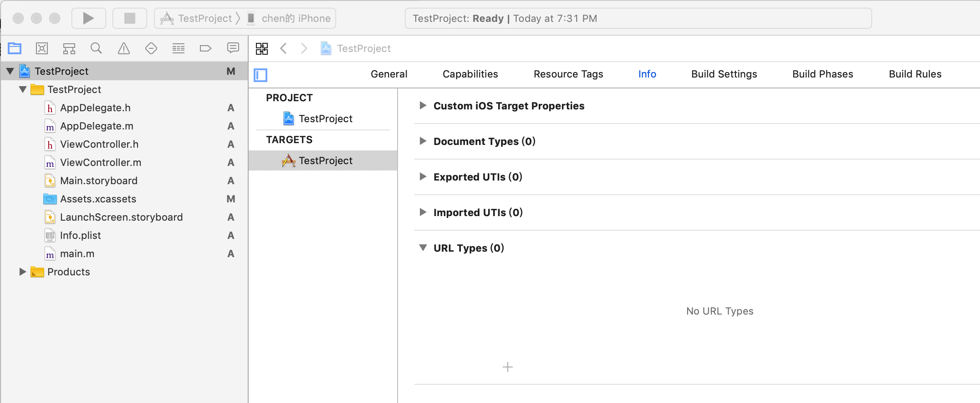Open the find navigator magnifier icon

point(96,48)
